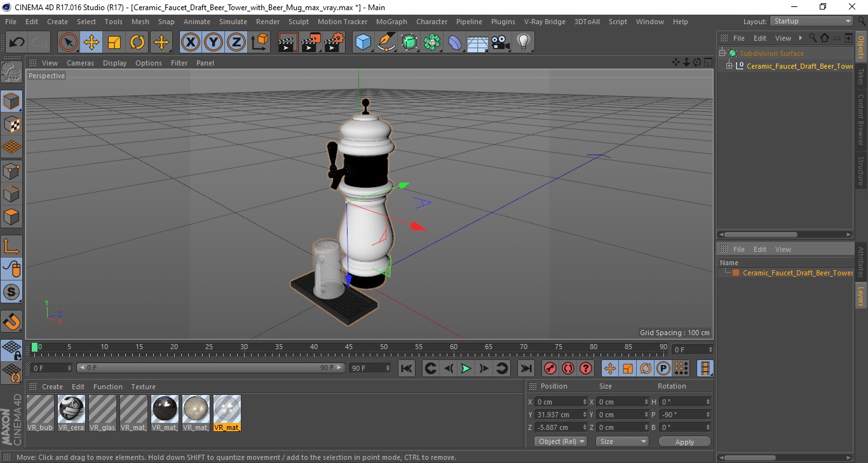
Task: Enable Snap magnet icon
Action: [11, 321]
